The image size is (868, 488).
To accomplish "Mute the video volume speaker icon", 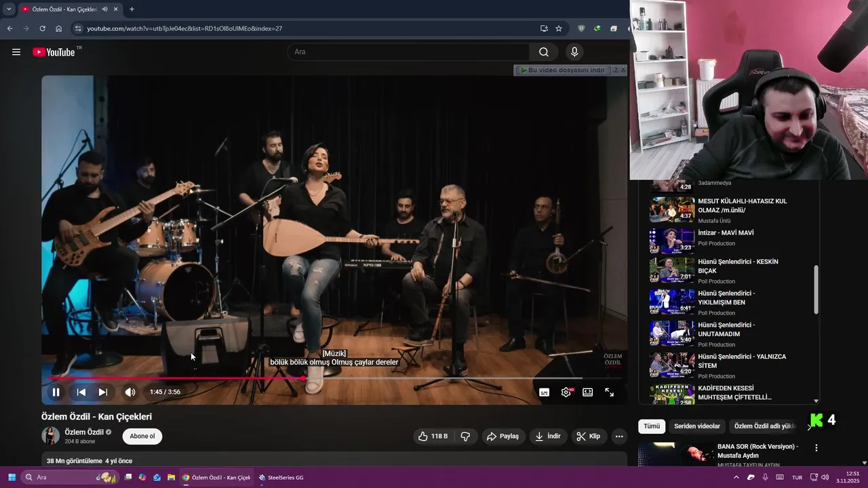I will (130, 392).
